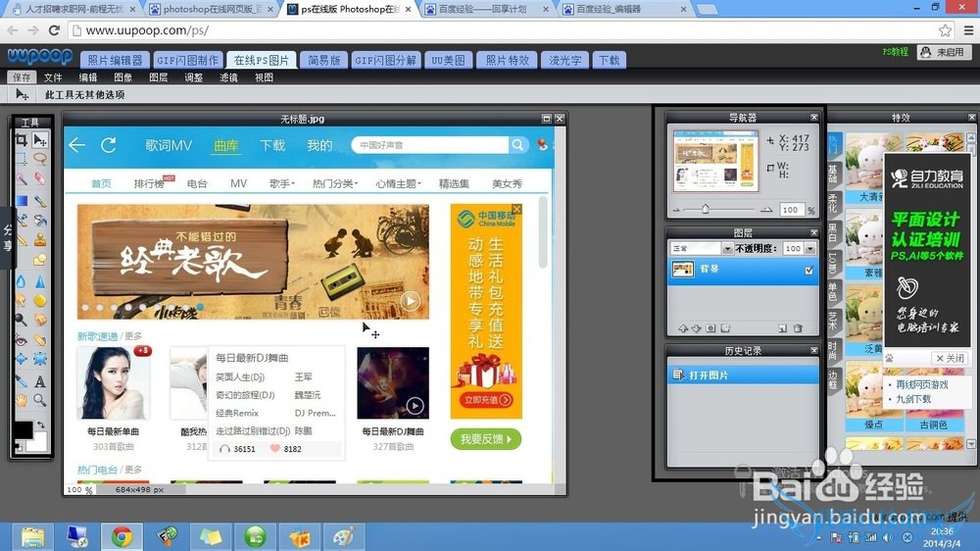The image size is (980, 551).
Task: Open the 不透明度 opacity dropdown
Action: click(x=810, y=248)
